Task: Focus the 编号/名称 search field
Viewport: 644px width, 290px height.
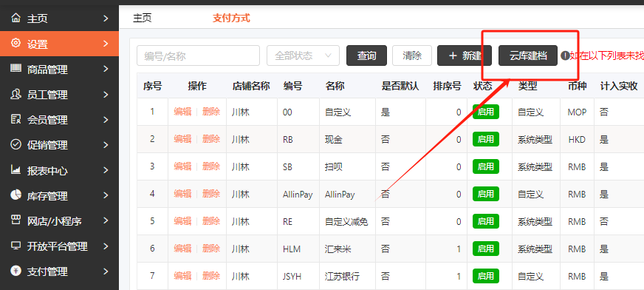Action: 199,55
